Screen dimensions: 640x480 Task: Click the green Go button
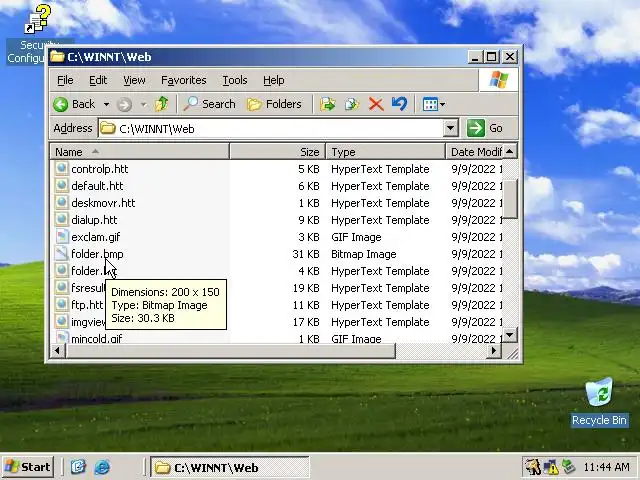point(485,128)
